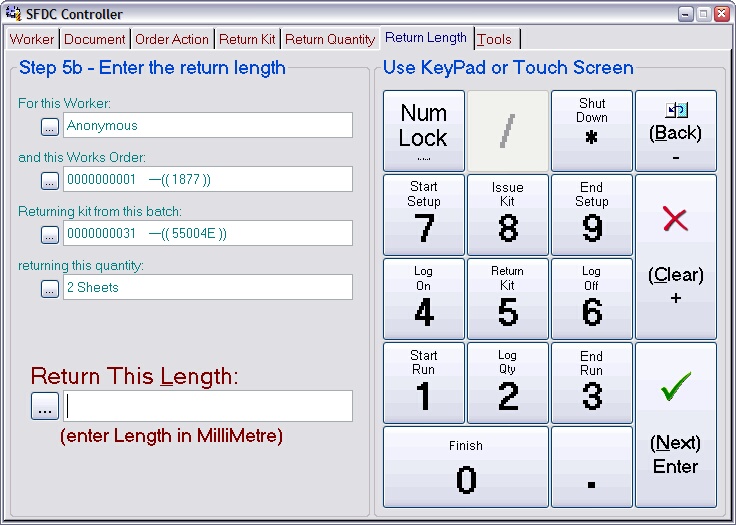The image size is (736, 525).
Task: Click the Back button with arrow icon
Action: (676, 131)
